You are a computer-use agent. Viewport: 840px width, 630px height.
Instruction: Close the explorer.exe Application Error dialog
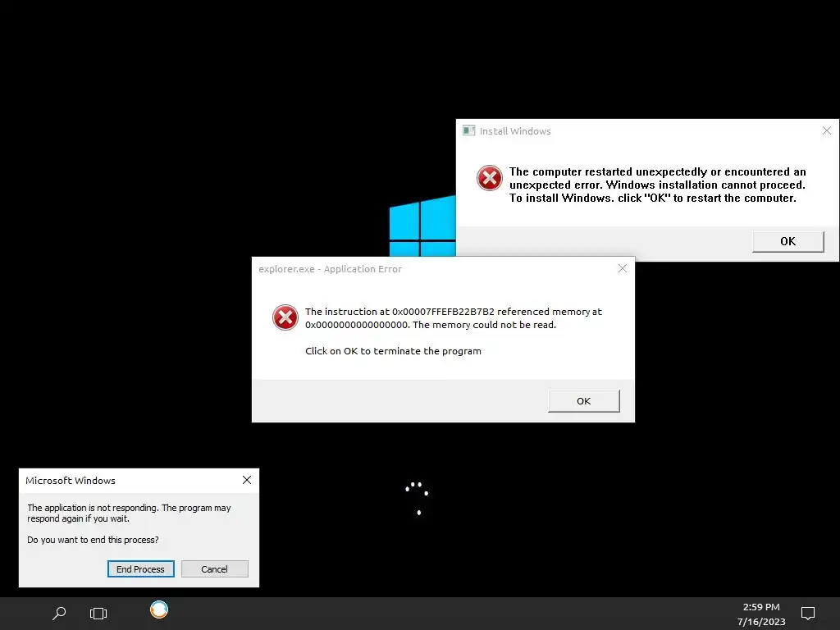point(622,268)
